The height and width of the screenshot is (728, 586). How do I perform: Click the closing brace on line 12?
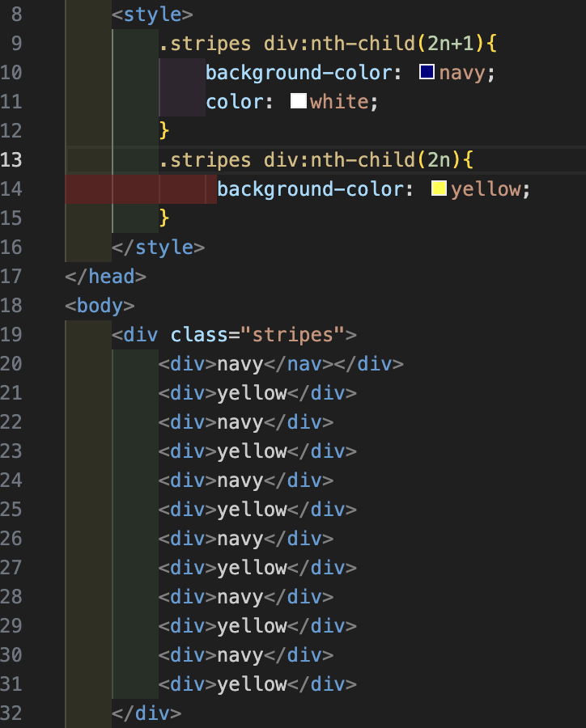click(x=163, y=130)
